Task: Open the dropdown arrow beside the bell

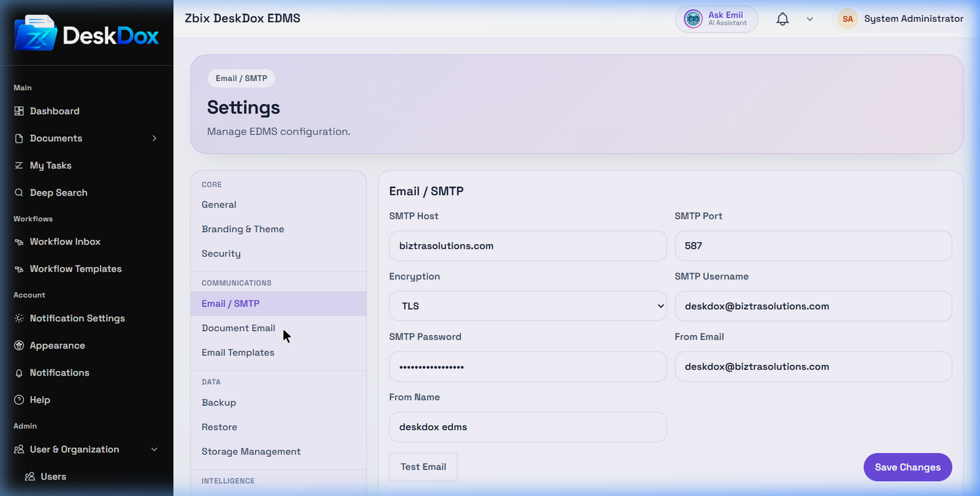Action: pos(809,19)
